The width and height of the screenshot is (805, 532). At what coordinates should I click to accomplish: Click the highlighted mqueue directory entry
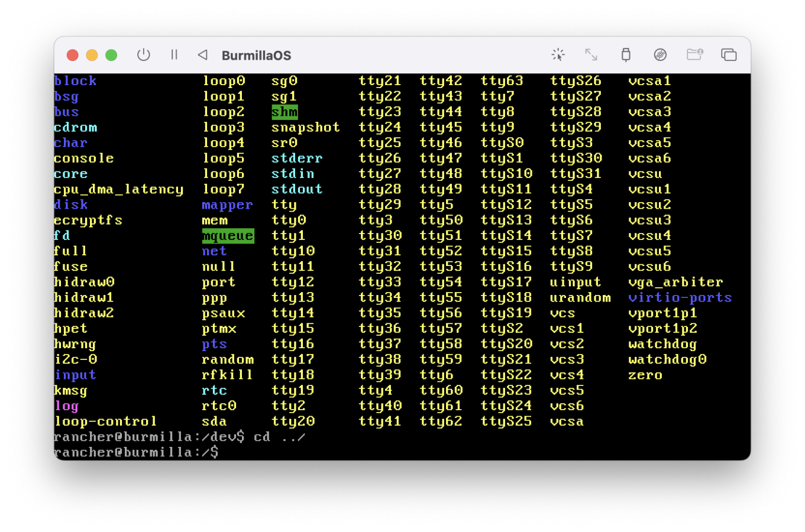228,236
